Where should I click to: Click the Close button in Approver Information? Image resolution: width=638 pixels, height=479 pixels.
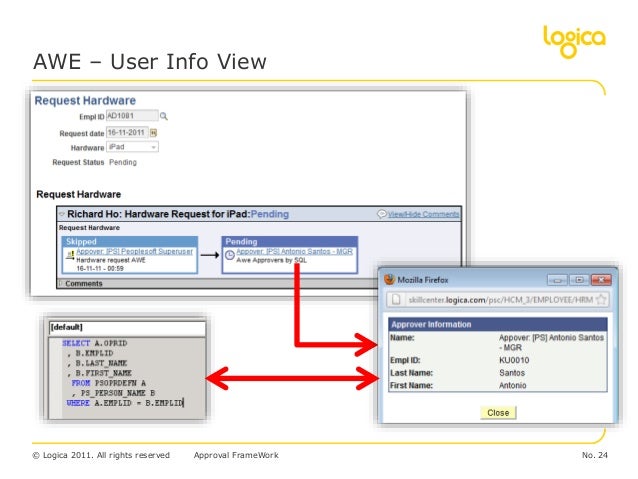click(x=498, y=413)
